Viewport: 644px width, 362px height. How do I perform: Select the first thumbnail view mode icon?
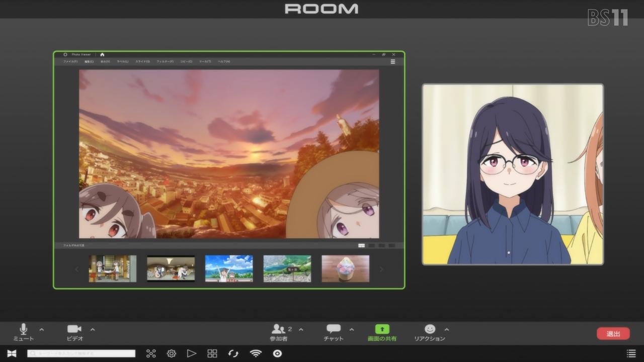point(361,245)
